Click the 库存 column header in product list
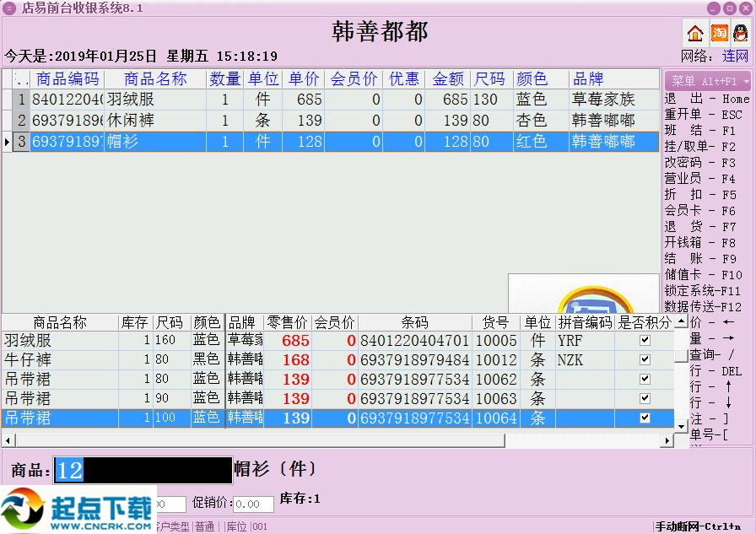The height and width of the screenshot is (534, 756). (x=135, y=322)
